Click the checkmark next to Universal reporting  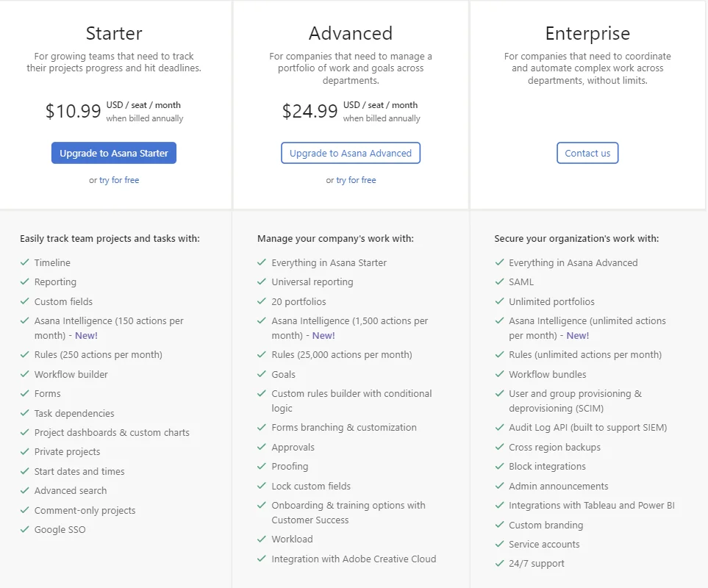tap(262, 282)
